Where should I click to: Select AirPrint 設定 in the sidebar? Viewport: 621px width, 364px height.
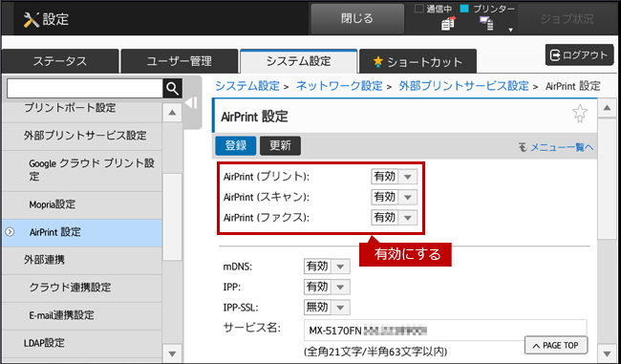82,233
